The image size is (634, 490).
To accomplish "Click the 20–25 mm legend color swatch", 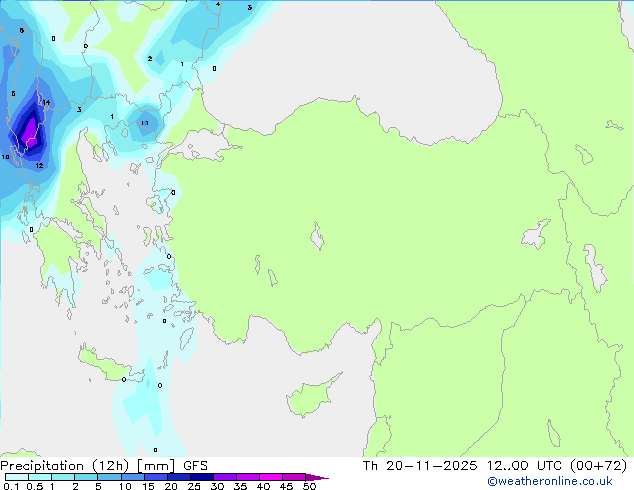I will tap(178, 477).
